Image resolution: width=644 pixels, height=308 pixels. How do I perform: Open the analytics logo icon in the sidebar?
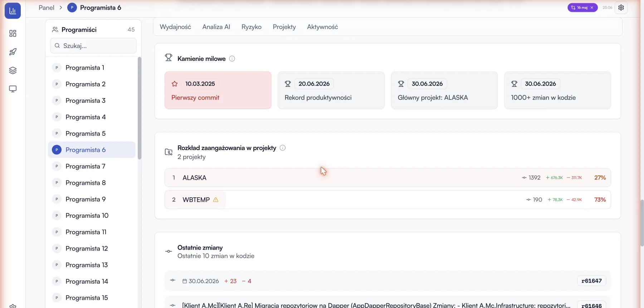[x=13, y=11]
